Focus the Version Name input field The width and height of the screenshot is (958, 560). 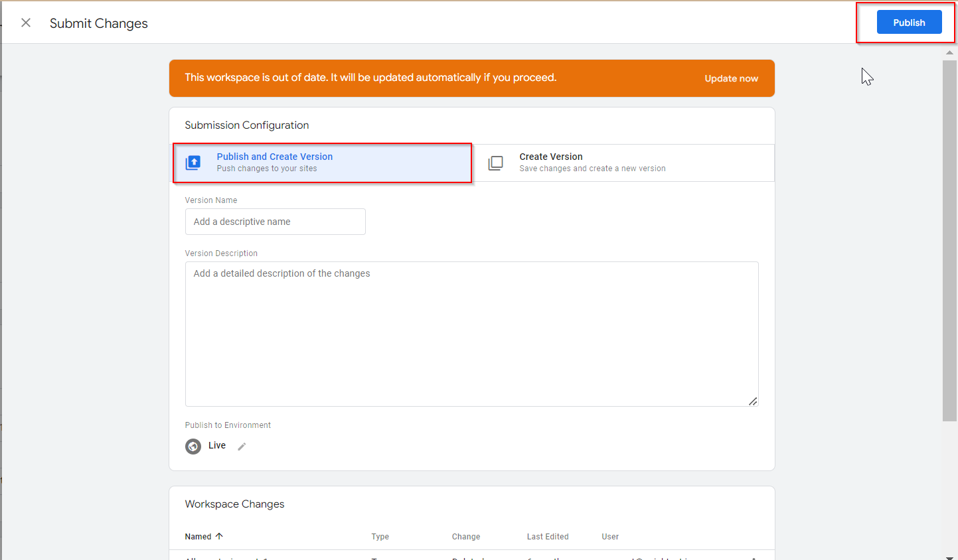point(275,222)
